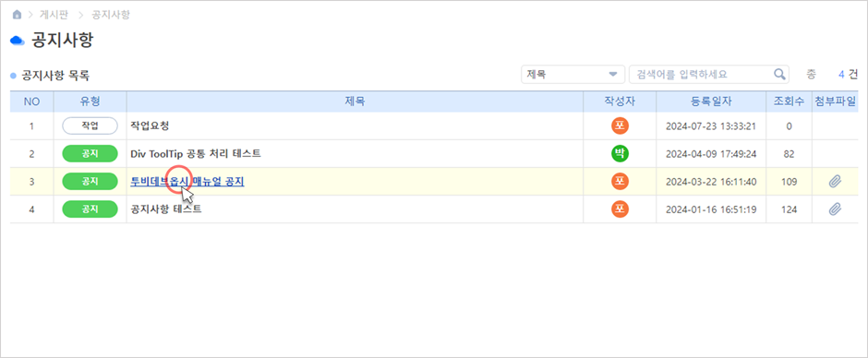Image resolution: width=868 pixels, height=358 pixels.
Task: Sort by the 유형 column header
Action: pyautogui.click(x=90, y=101)
